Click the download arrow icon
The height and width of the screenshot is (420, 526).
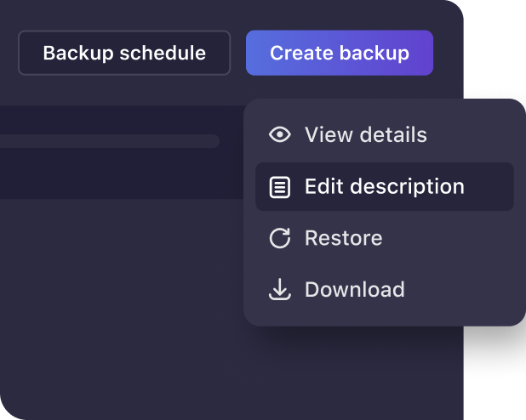point(280,290)
